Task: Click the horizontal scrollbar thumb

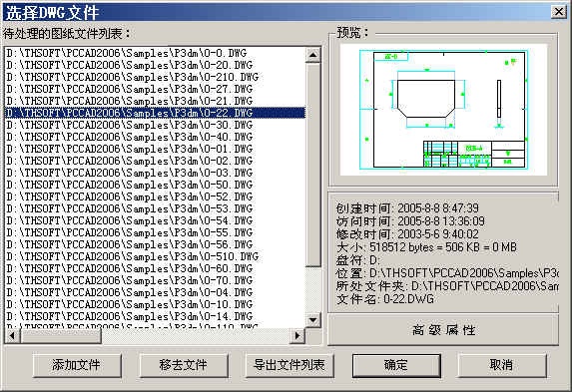Action: (61, 335)
